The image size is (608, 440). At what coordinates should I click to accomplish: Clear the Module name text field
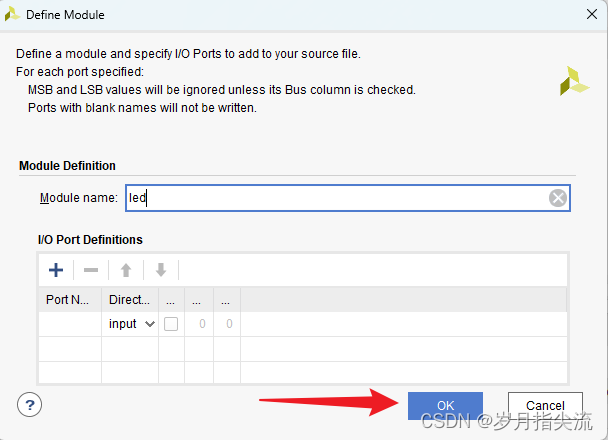[558, 198]
